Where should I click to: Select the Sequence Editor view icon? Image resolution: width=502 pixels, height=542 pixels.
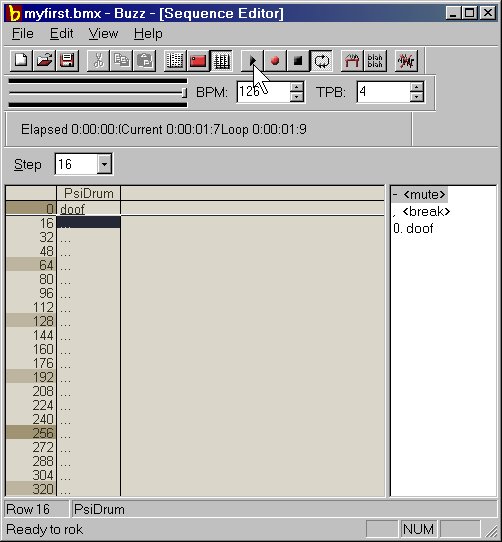pyautogui.click(x=221, y=61)
